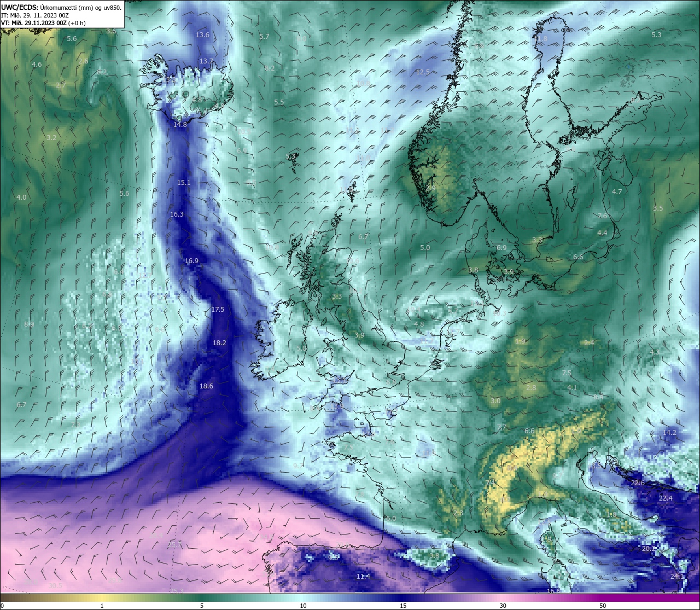Viewport: 700px width, 610px height.
Task: Click the 15.1 value in the moisture band
Action: point(184,183)
